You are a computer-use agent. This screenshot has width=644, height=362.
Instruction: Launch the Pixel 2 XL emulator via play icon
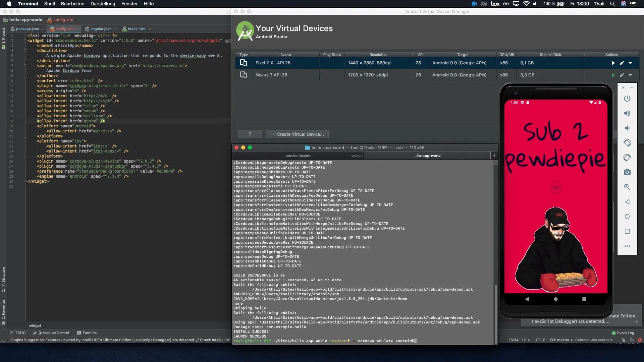click(613, 63)
